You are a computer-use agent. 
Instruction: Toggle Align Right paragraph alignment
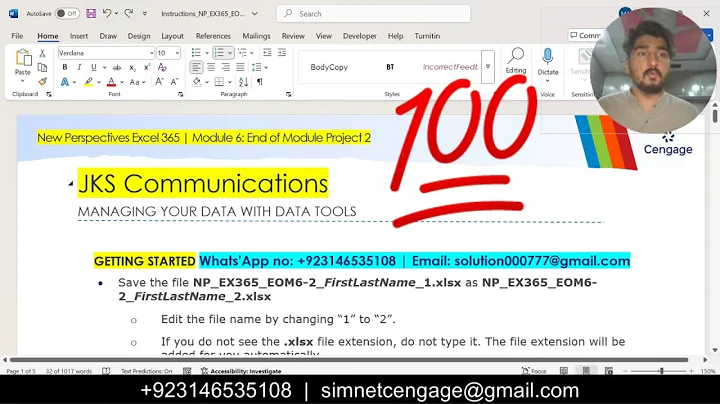pyautogui.click(x=225, y=67)
